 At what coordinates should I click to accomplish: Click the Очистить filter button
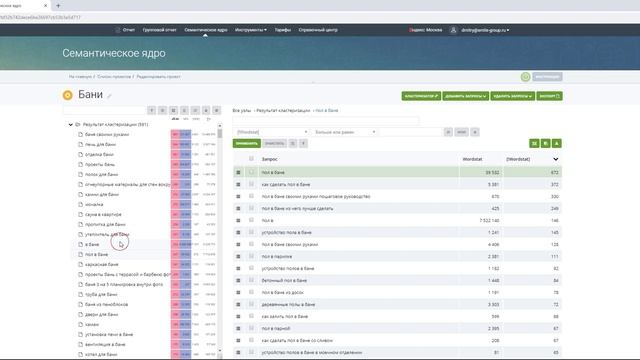[274, 144]
